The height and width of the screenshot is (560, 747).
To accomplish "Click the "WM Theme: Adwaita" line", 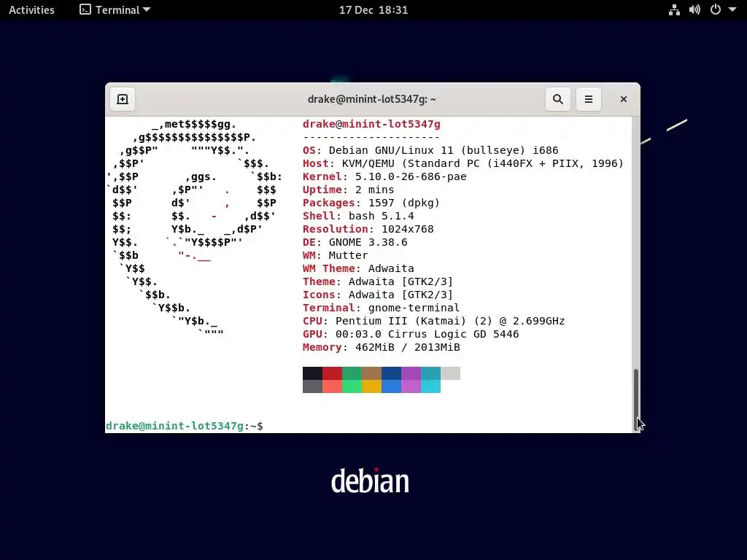I will (358, 268).
